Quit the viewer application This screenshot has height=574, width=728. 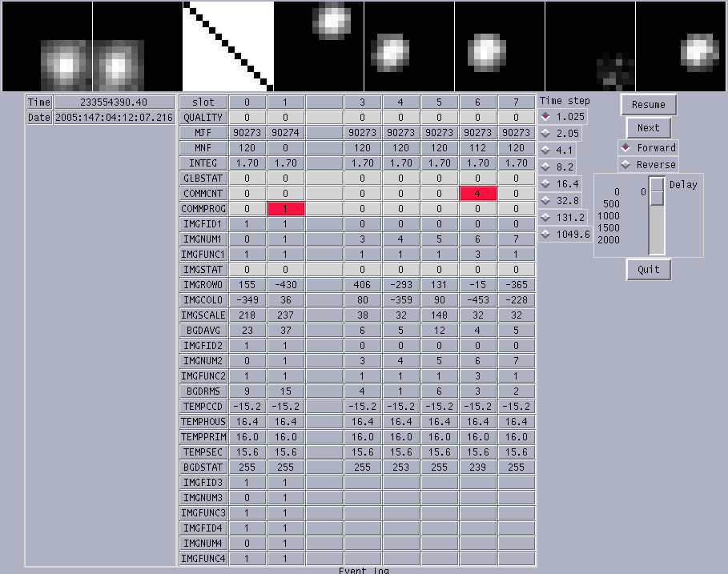coord(648,270)
